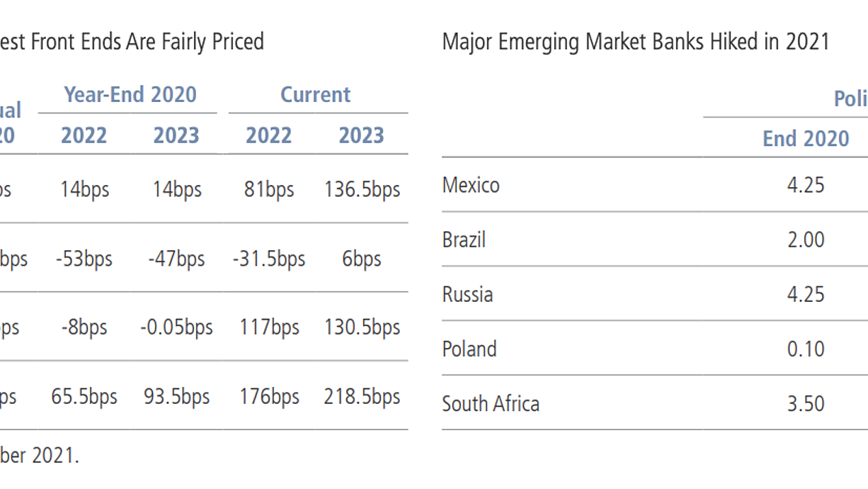
Task: Click the Major Emerging Market Banks title
Action: point(636,42)
